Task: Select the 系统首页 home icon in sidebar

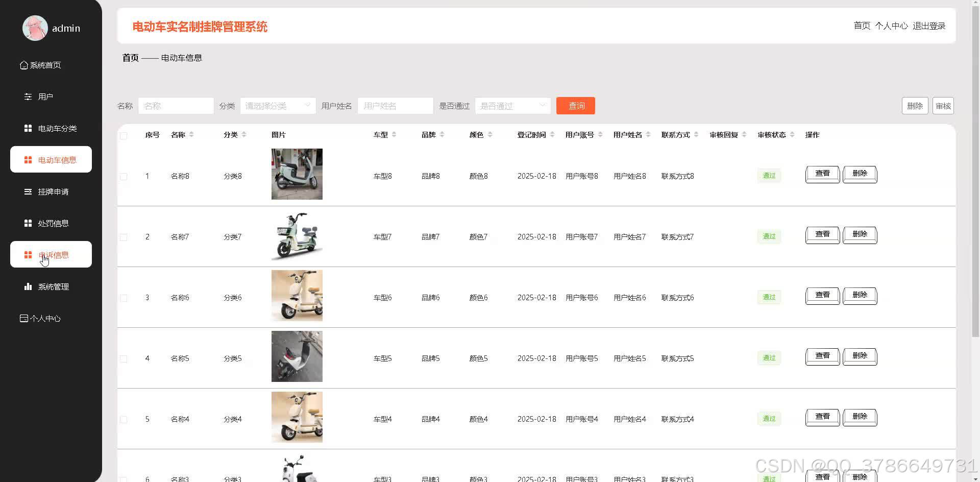Action: click(23, 65)
